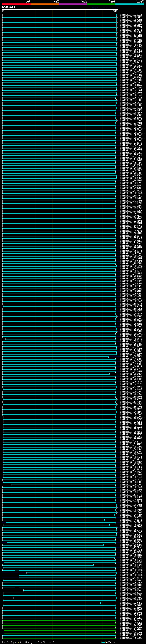Select the UniRef100_C6JT69 label
Viewport: 146px width, 644px height.
coord(131,85)
